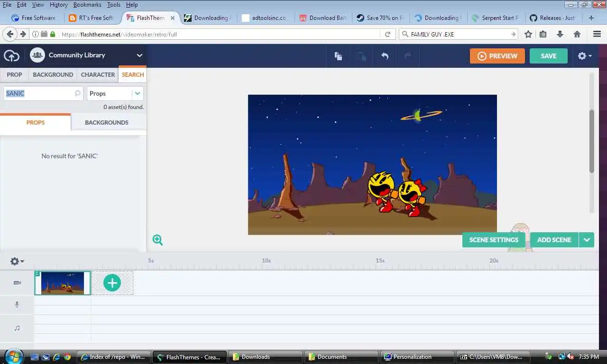Click the zoom-in magnifier on stage
The image size is (607, 364).
click(157, 240)
